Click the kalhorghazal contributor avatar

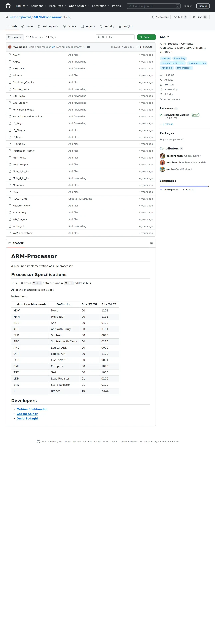click(162, 156)
